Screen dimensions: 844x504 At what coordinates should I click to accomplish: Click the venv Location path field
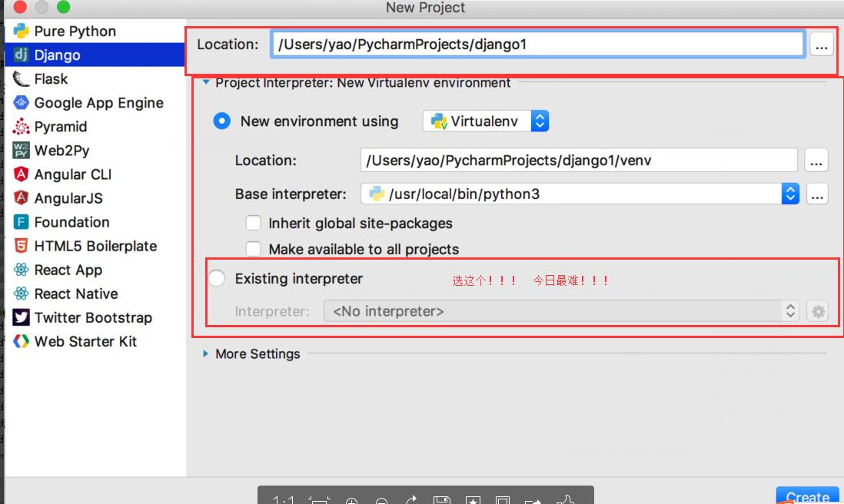tap(579, 161)
